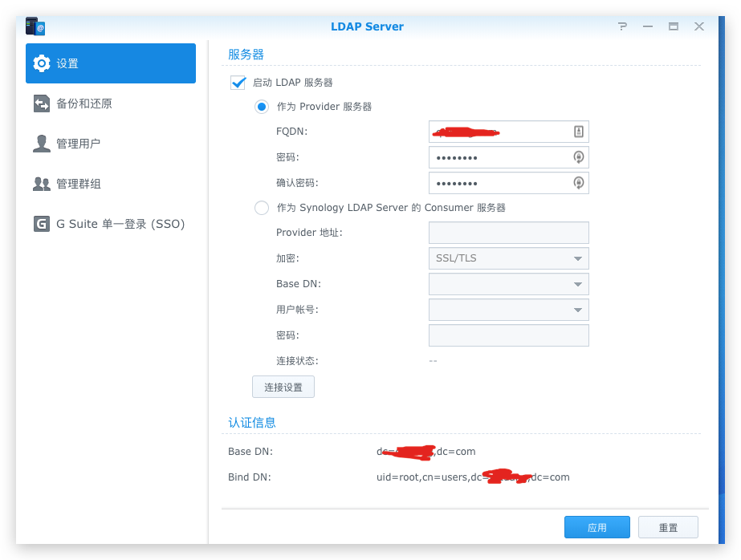Switch to 备份和还原 section
The width and height of the screenshot is (741, 560).
111,103
